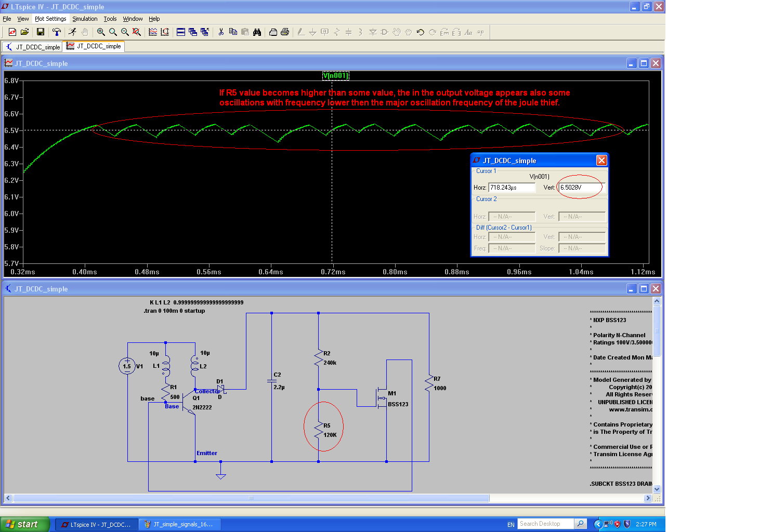Screen dimensions: 772x532
Task: Click the Windows start button
Action: tap(24, 524)
